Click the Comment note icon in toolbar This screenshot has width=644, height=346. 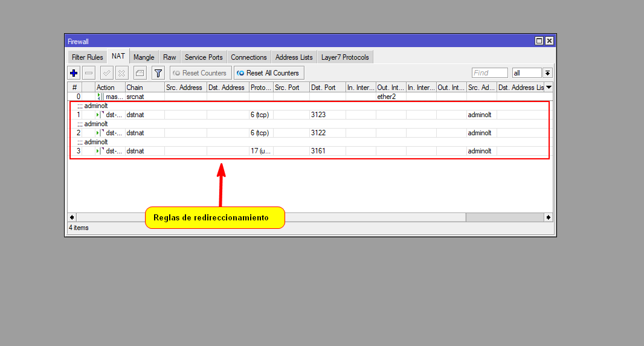[140, 73]
